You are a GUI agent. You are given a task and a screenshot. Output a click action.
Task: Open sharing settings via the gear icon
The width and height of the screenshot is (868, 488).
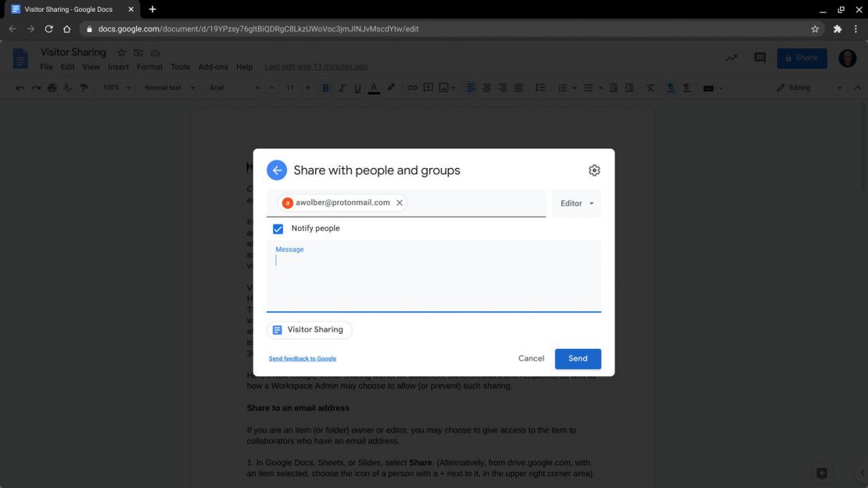[x=594, y=170]
